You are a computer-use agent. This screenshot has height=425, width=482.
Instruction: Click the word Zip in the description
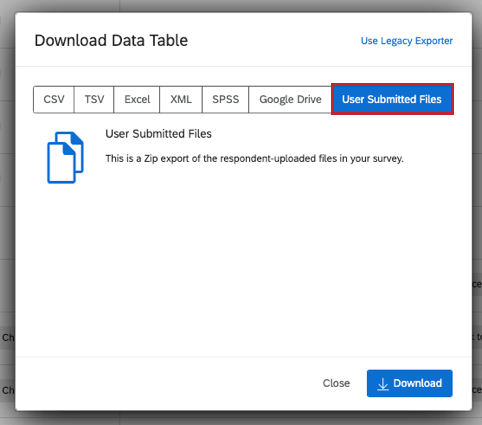(151, 158)
